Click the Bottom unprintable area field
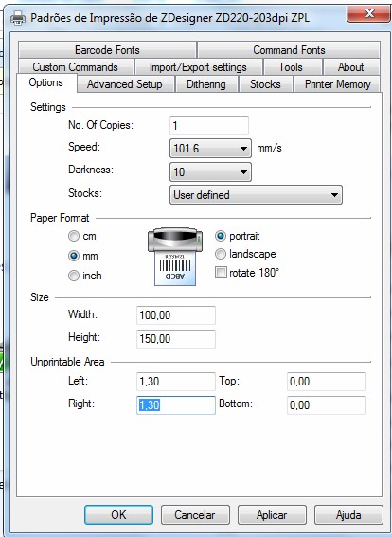Viewport: 392px width, 537px height. tap(327, 405)
